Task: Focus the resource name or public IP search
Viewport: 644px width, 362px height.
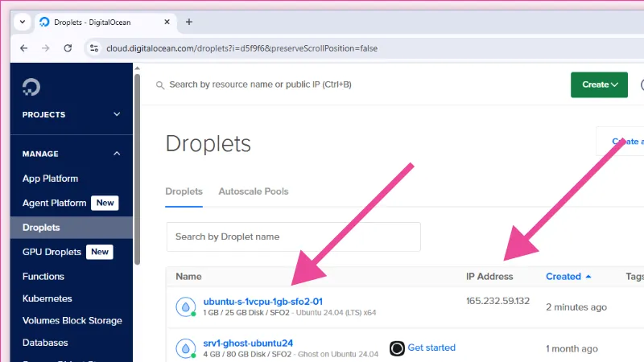Action: click(x=260, y=84)
